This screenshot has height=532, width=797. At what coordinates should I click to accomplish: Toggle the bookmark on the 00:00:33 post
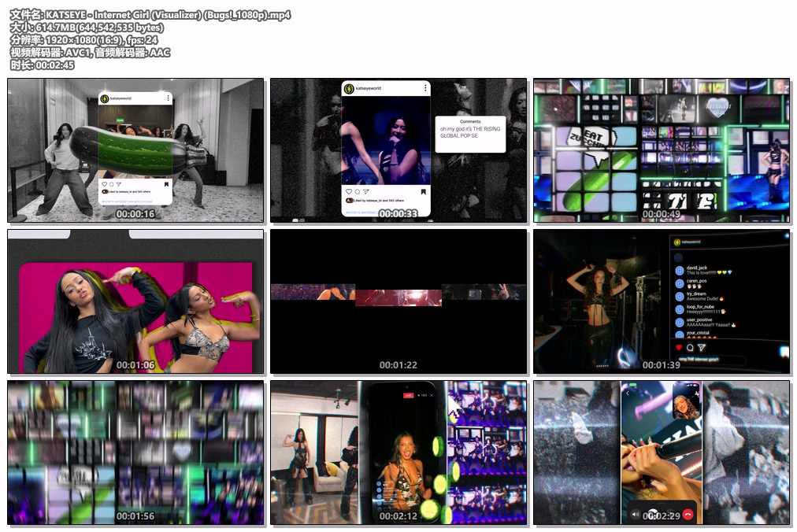pyautogui.click(x=423, y=191)
